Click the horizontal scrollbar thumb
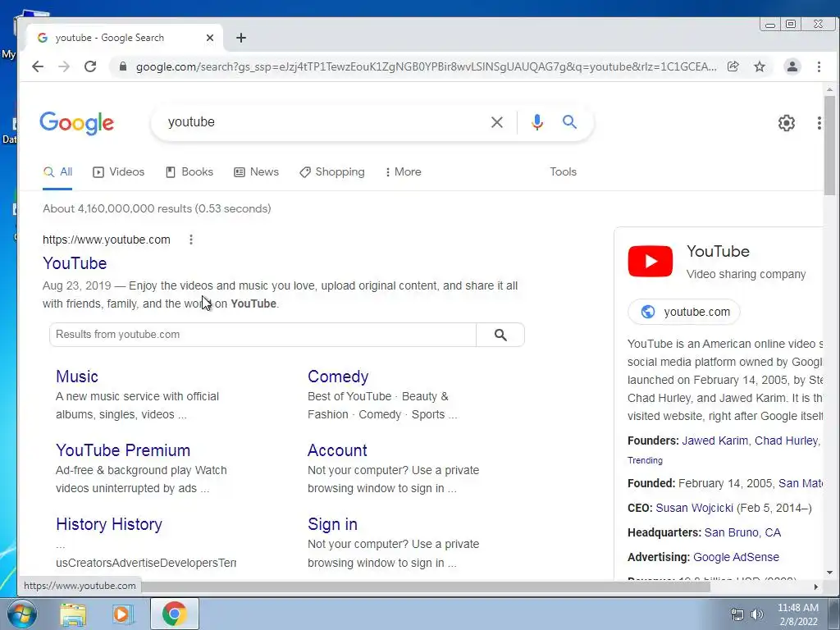 (x=426, y=587)
